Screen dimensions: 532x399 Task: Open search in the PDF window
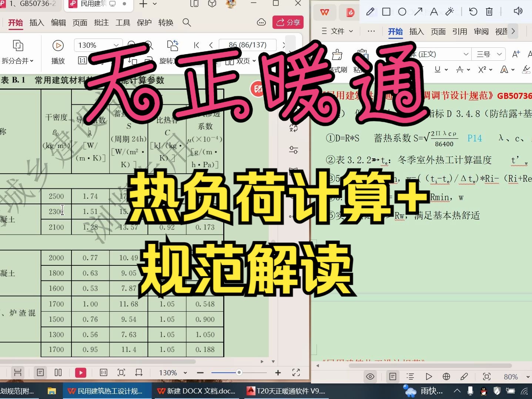(187, 23)
